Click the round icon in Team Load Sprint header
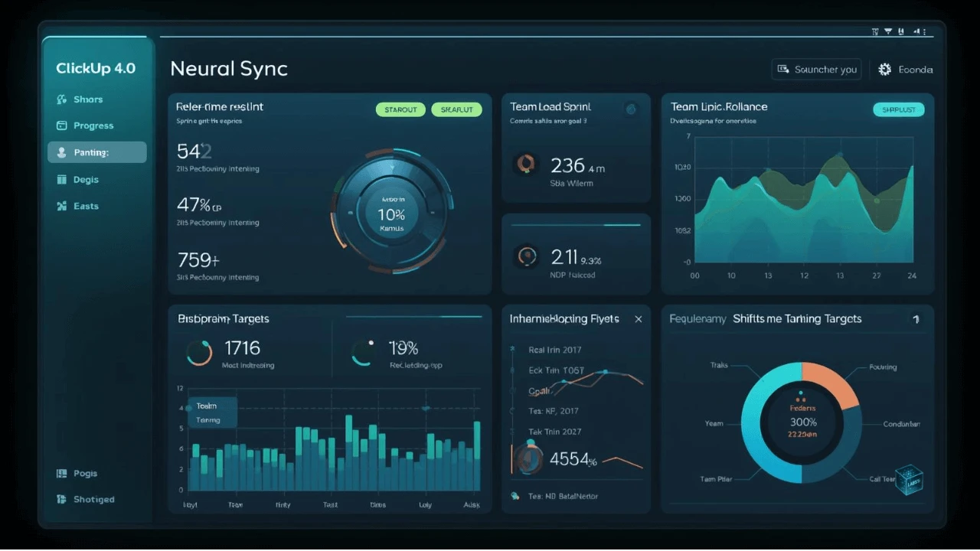980x551 pixels. [631, 109]
